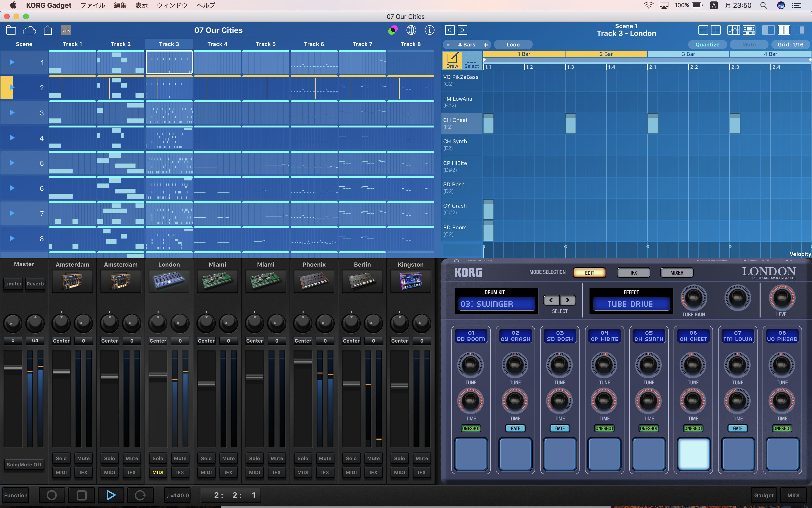The width and height of the screenshot is (812, 508).
Task: Open the London gadget thumbnail
Action: click(x=169, y=281)
